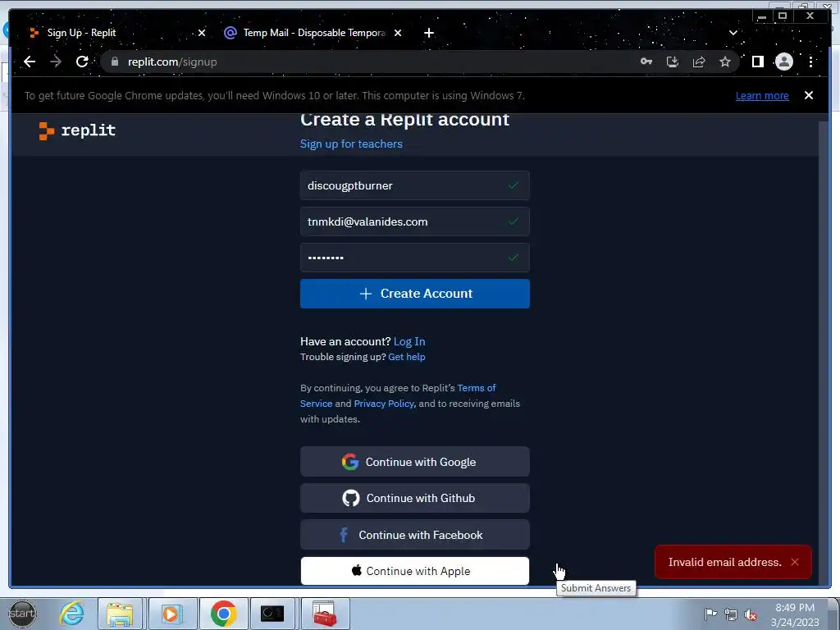Open a new browser tab

tap(428, 33)
